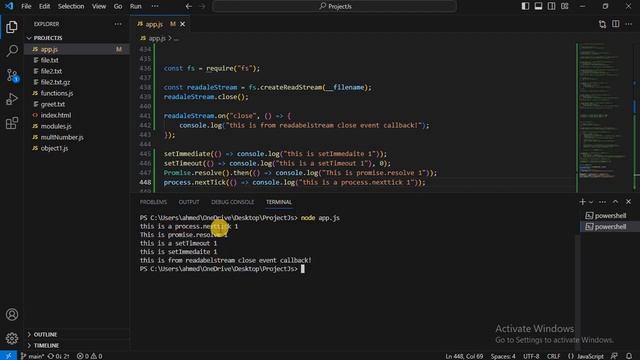Viewport: 640px width, 360px height.
Task: Switch to the Debug Console tab
Action: pyautogui.click(x=232, y=202)
